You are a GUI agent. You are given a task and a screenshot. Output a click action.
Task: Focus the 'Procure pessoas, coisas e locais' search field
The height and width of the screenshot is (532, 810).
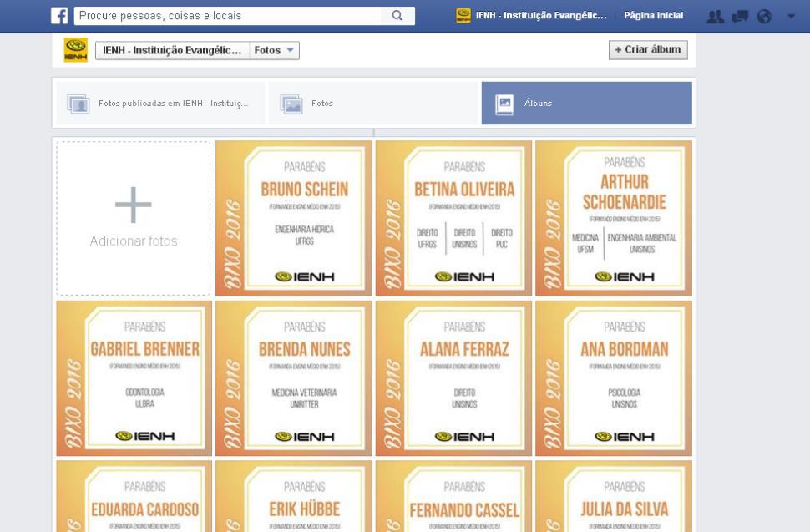228,16
